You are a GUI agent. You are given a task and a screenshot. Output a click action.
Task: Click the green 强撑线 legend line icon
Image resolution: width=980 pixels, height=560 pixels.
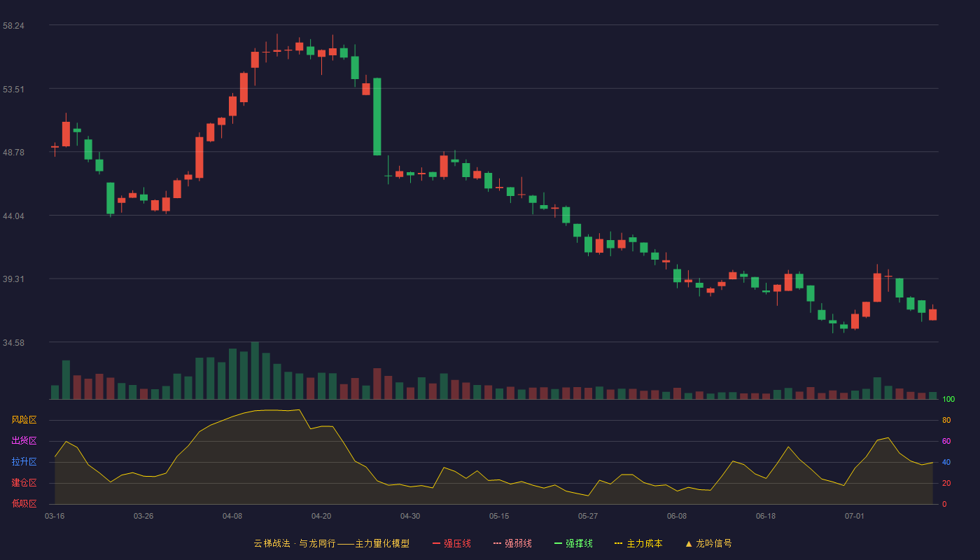[x=559, y=543]
